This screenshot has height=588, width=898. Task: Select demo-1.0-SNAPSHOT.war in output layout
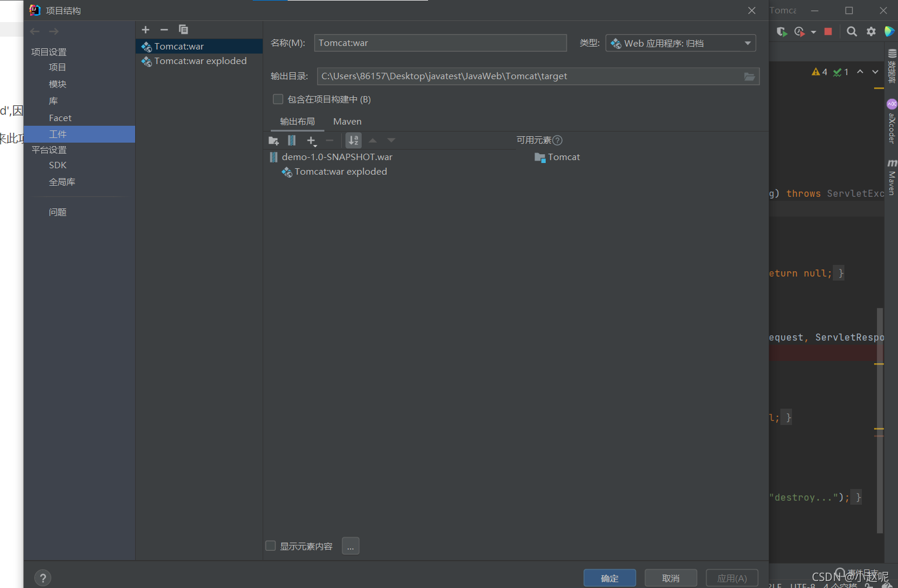click(x=331, y=157)
